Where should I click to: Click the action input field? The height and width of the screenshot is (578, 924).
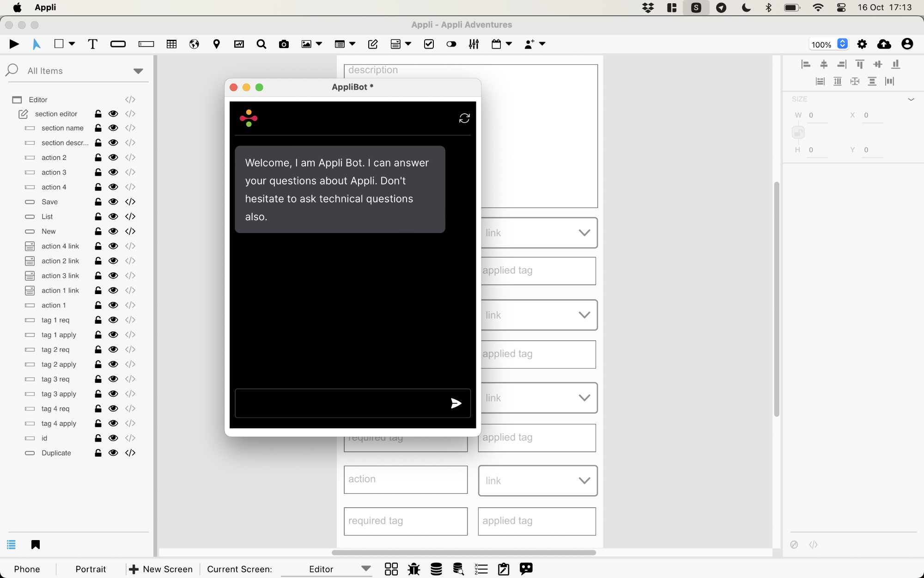(406, 480)
